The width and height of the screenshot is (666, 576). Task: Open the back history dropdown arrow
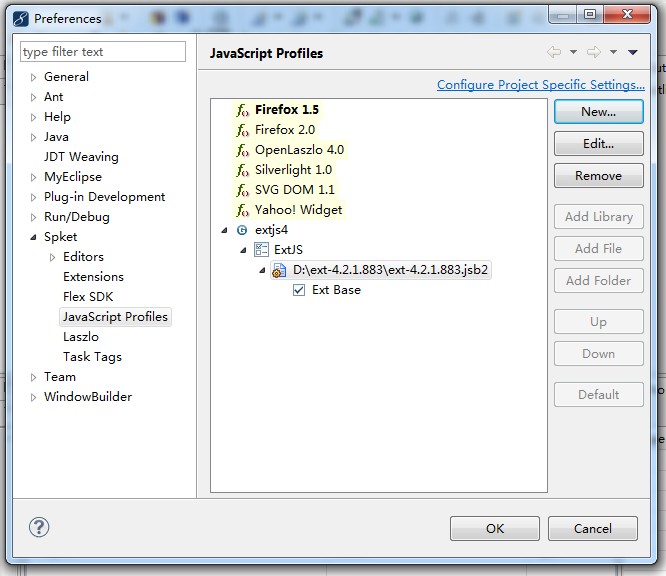point(573,52)
